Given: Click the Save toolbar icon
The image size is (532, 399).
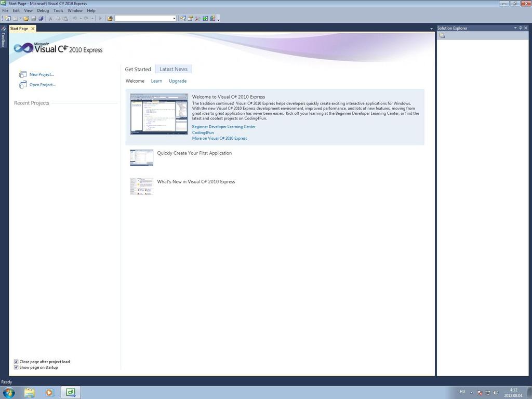Looking at the screenshot, I should coord(34,18).
